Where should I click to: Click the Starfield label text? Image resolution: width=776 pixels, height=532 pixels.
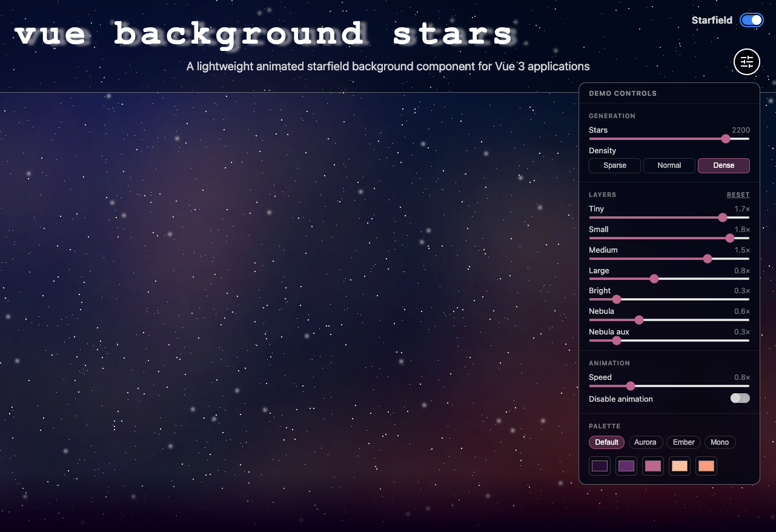click(712, 20)
